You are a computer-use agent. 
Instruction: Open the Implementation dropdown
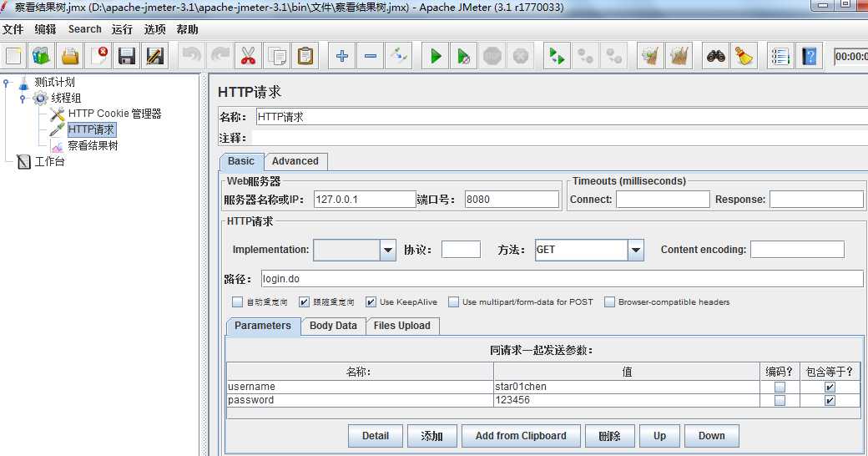pos(388,250)
